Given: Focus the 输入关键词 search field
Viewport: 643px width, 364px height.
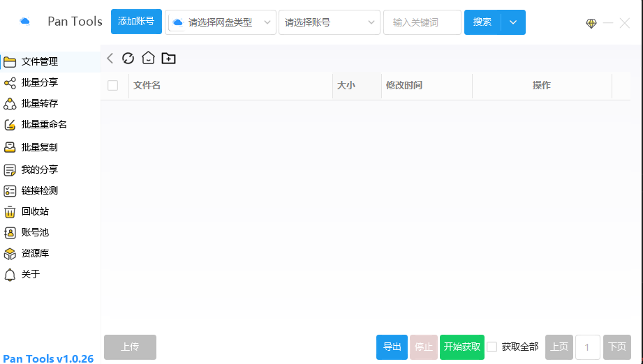Looking at the screenshot, I should [x=422, y=22].
